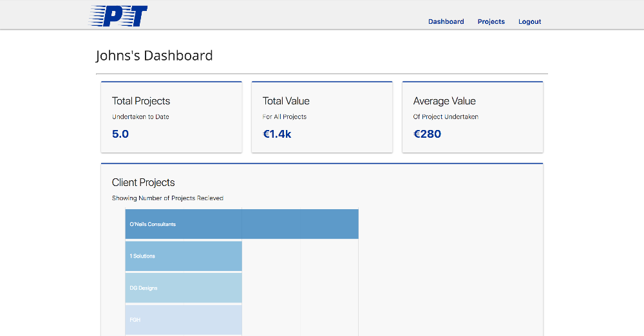Open the Dashboard nav link
644x336 pixels.
(446, 22)
